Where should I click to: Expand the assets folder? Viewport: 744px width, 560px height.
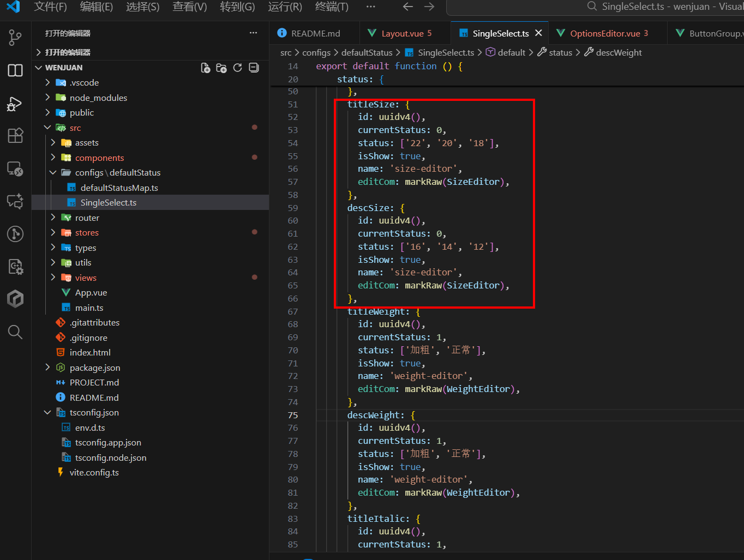coord(53,142)
